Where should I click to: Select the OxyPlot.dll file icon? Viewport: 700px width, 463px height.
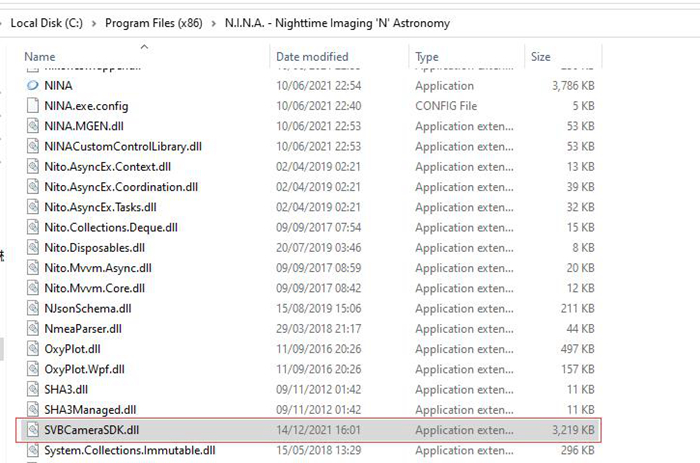coord(33,349)
